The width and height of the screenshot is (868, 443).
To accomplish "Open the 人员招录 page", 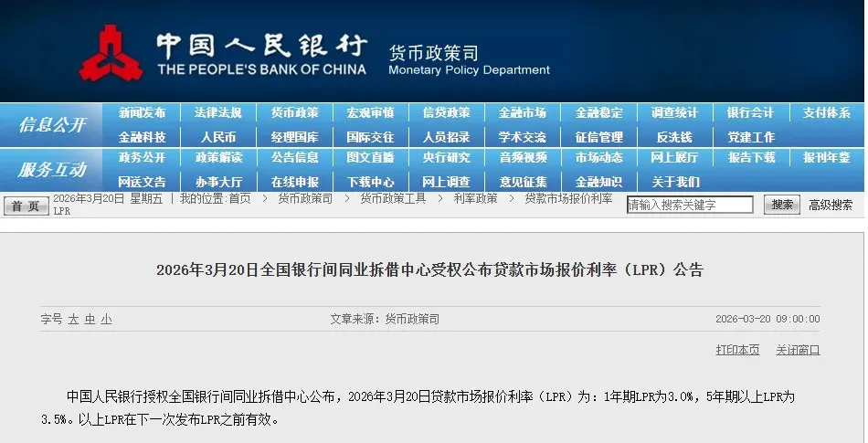I will [x=446, y=137].
